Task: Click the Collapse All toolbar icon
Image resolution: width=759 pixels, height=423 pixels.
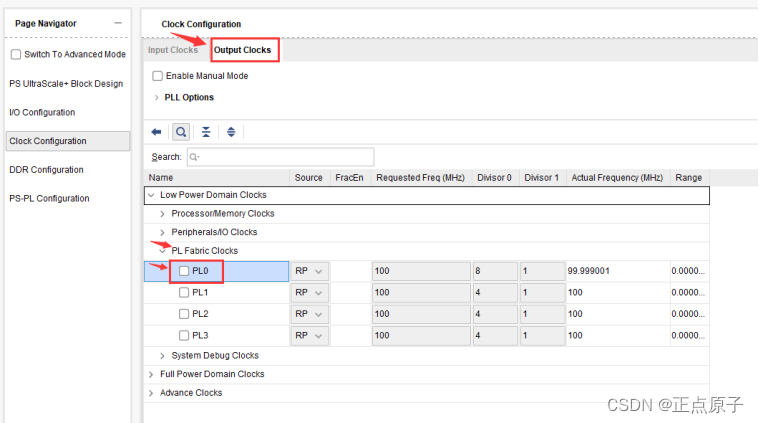Action: tap(206, 132)
